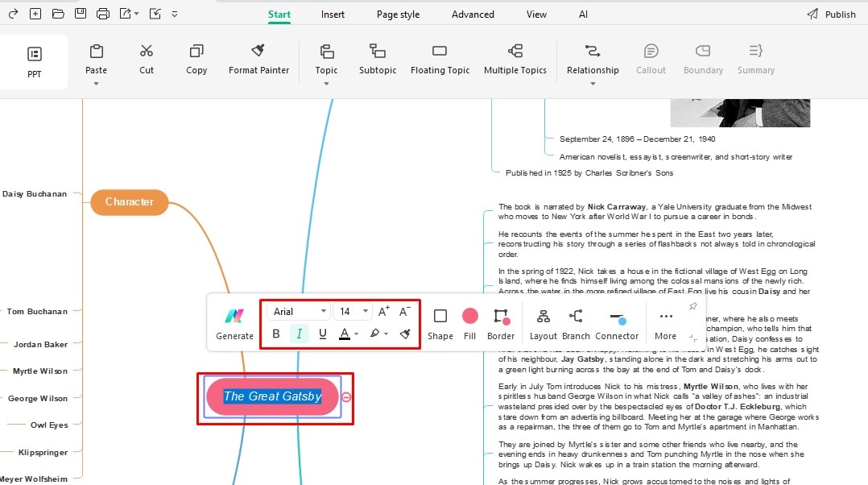Insert Multiple Topics
The width and height of the screenshot is (868, 485).
click(515, 59)
